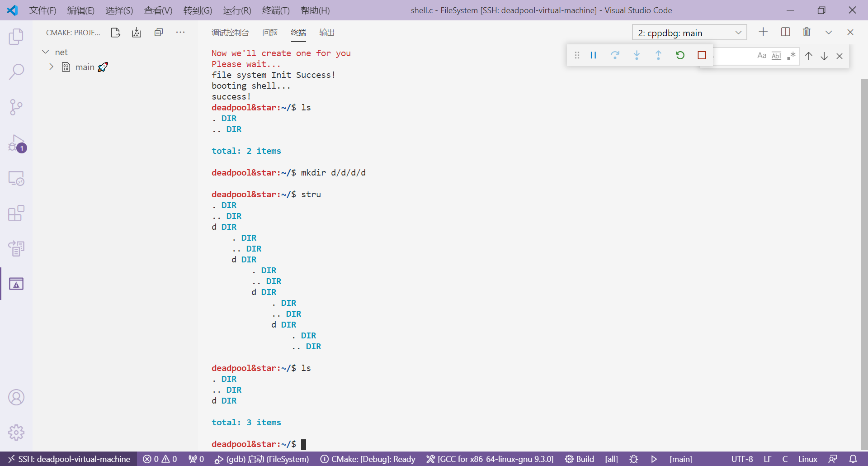Open more actions in CMake panel header

(x=180, y=33)
